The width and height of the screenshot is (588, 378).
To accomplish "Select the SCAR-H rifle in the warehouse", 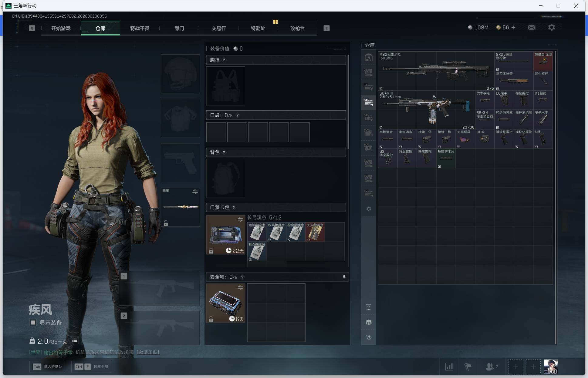I will [427, 110].
